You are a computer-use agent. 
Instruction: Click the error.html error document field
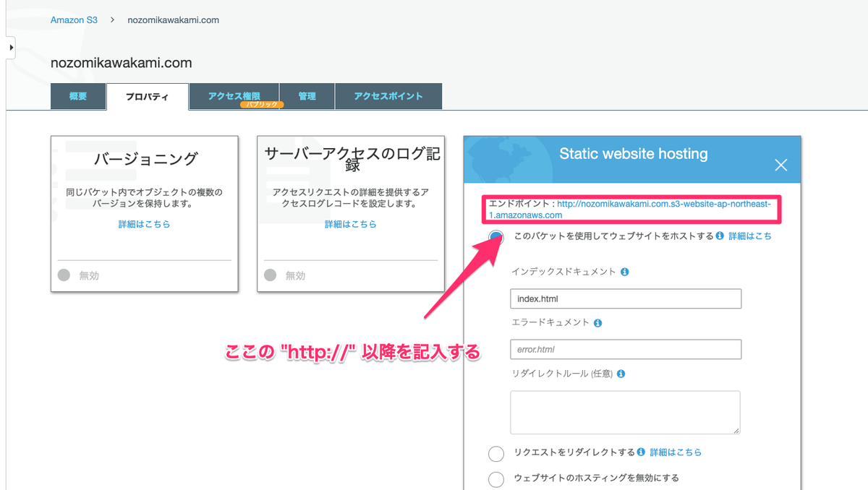tap(626, 350)
